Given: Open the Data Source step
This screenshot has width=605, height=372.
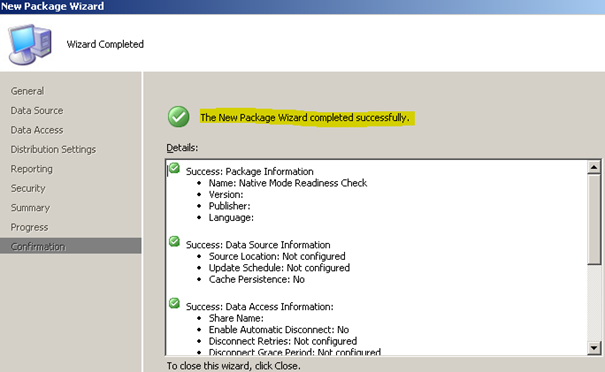Looking at the screenshot, I should pos(37,111).
